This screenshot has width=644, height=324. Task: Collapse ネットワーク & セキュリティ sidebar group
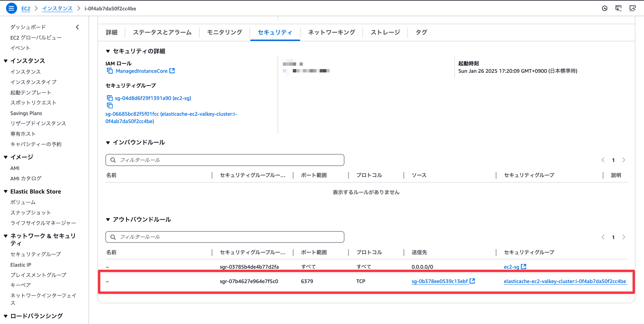coord(6,236)
